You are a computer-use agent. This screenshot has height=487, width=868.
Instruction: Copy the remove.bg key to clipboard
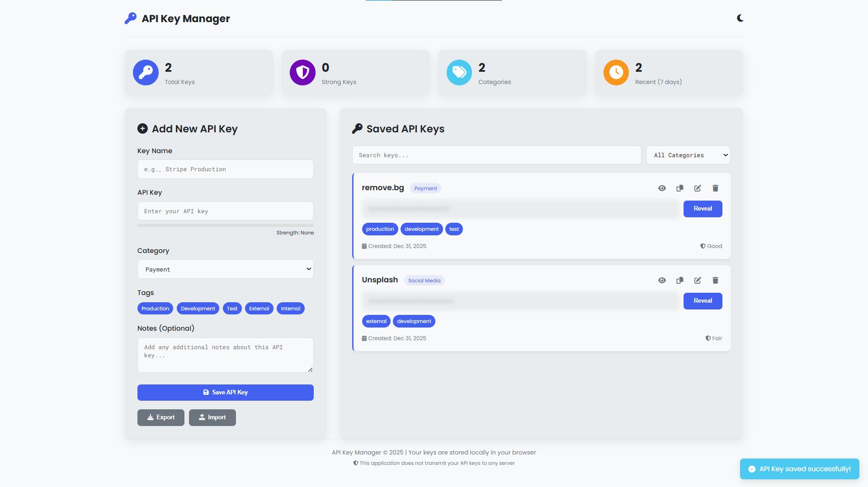[x=679, y=188]
